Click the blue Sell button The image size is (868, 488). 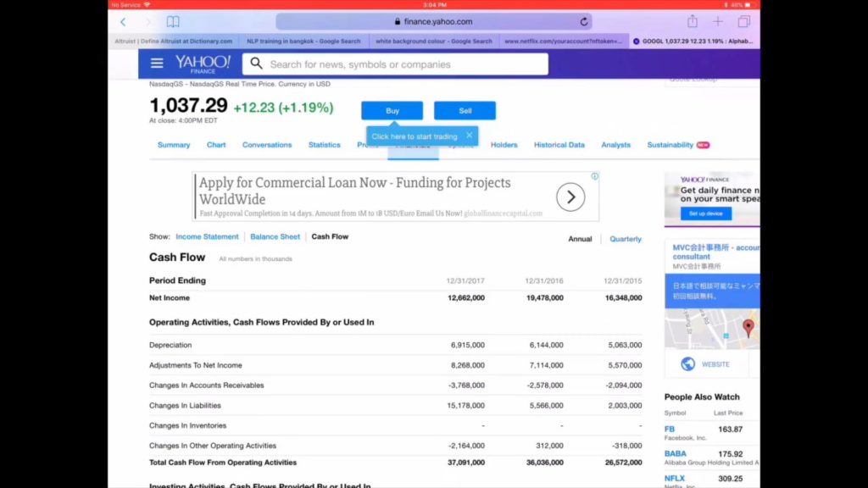point(465,111)
